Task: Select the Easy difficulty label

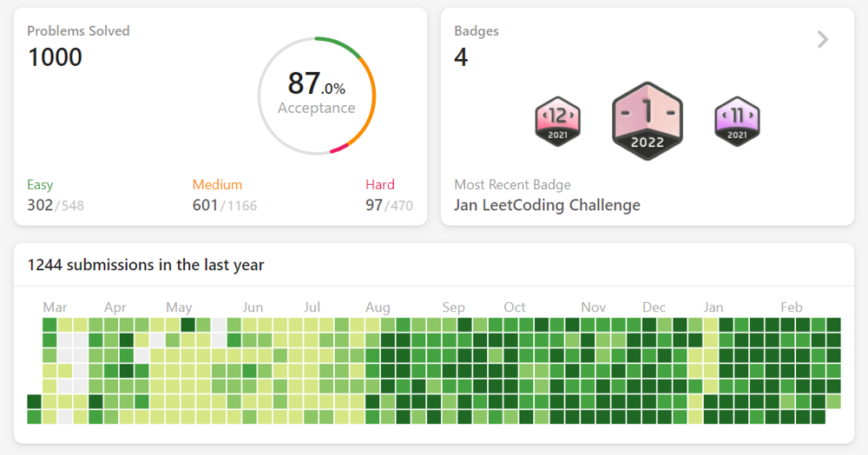Action: pyautogui.click(x=40, y=184)
